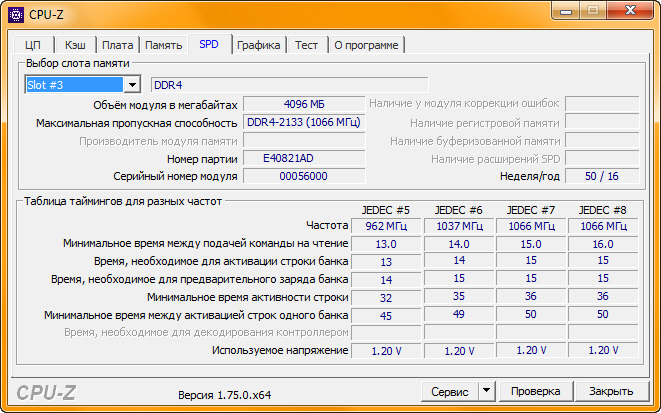661x413 pixels.
Task: Click the Закрыть button
Action: (x=611, y=392)
